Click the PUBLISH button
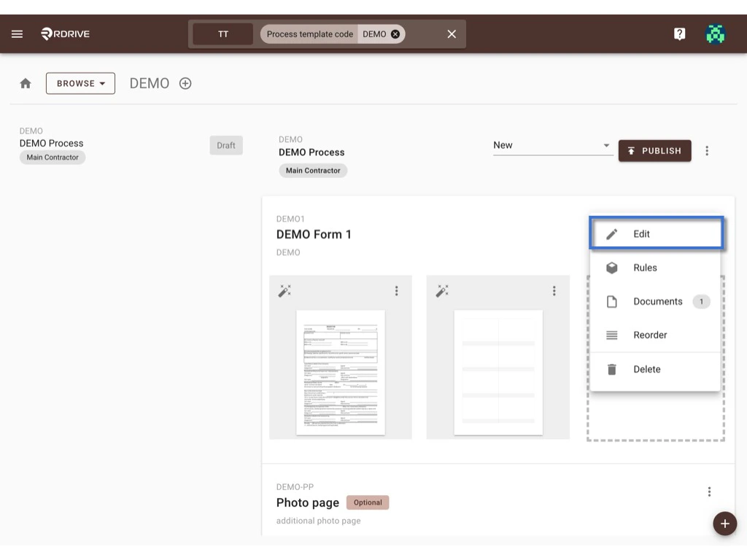This screenshot has height=560, width=747. click(x=654, y=151)
